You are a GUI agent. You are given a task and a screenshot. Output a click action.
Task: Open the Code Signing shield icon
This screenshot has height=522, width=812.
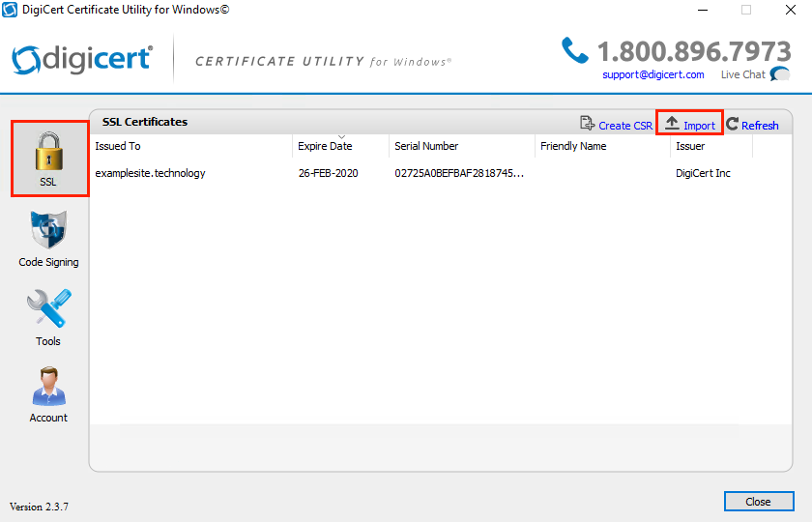click(48, 231)
